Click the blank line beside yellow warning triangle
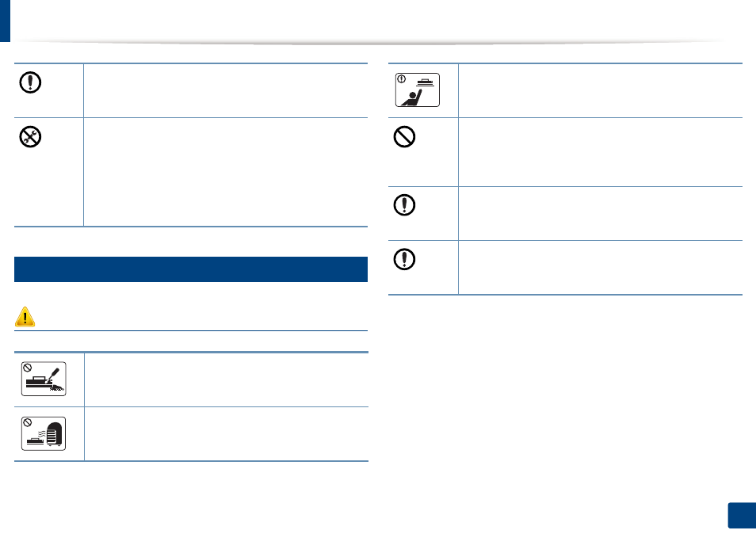Image resolution: width=756 pixels, height=534 pixels. [201, 318]
